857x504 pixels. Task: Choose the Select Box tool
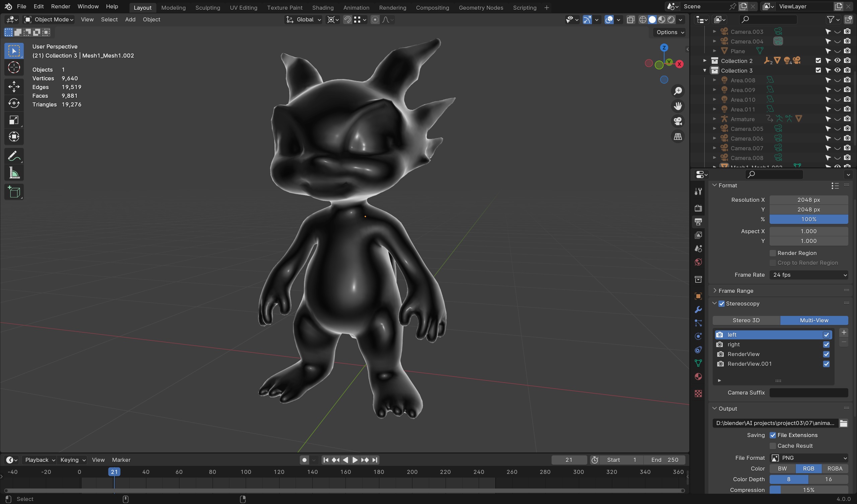(x=14, y=51)
